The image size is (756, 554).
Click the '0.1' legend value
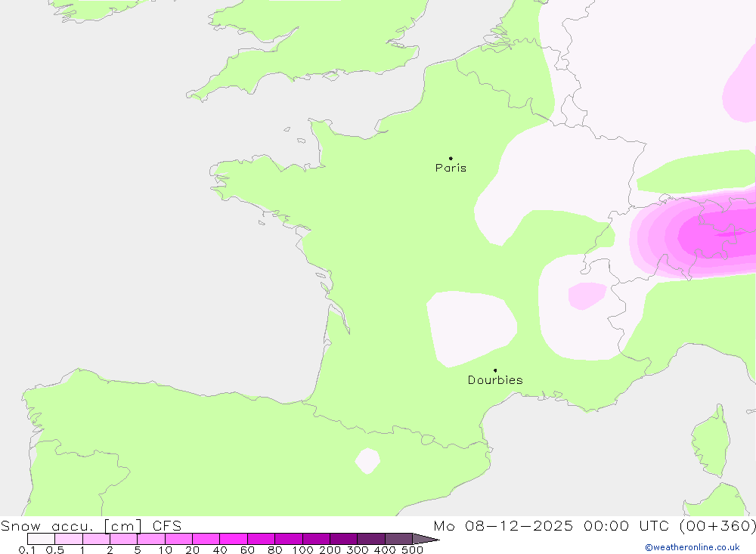click(27, 549)
